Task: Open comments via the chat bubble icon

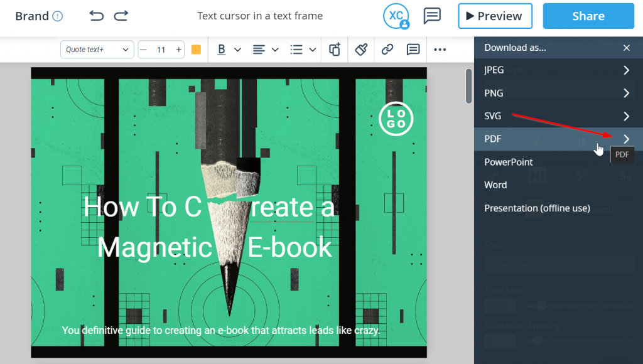Action: pos(432,16)
